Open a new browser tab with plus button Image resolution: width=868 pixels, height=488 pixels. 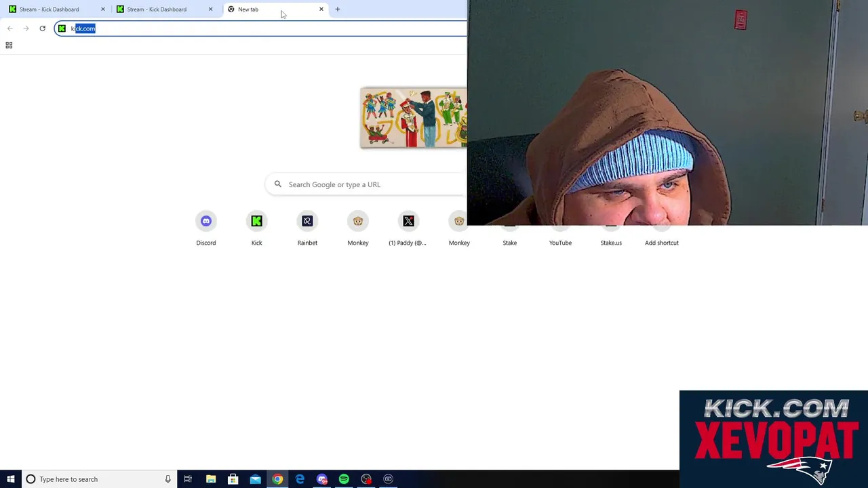click(338, 9)
